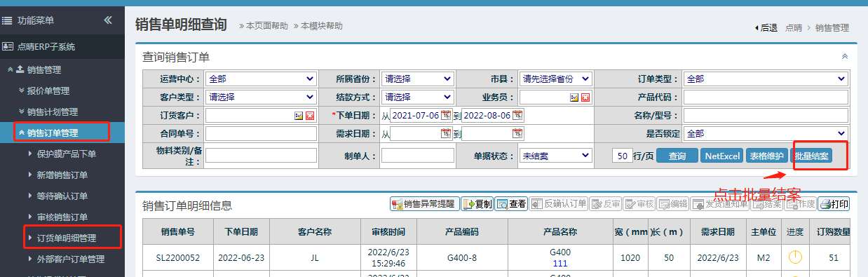Click into the 合同单号 input field
The image size is (868, 277).
[x=261, y=133]
